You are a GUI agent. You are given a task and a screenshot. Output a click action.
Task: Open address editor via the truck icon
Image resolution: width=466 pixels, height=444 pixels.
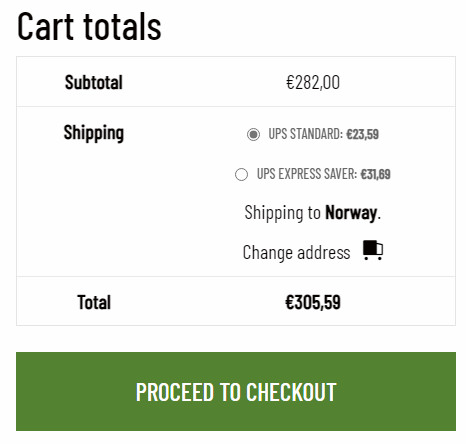click(373, 250)
